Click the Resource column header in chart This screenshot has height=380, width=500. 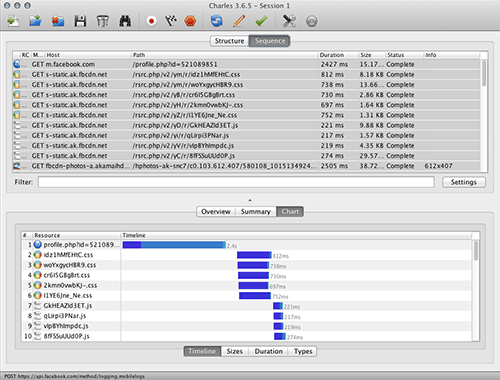pyautogui.click(x=77, y=235)
